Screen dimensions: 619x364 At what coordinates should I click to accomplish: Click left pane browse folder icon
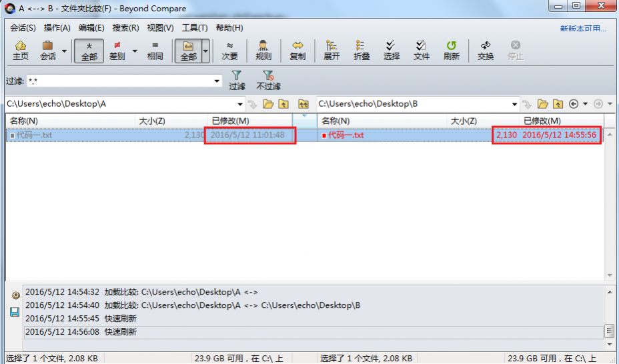point(268,104)
